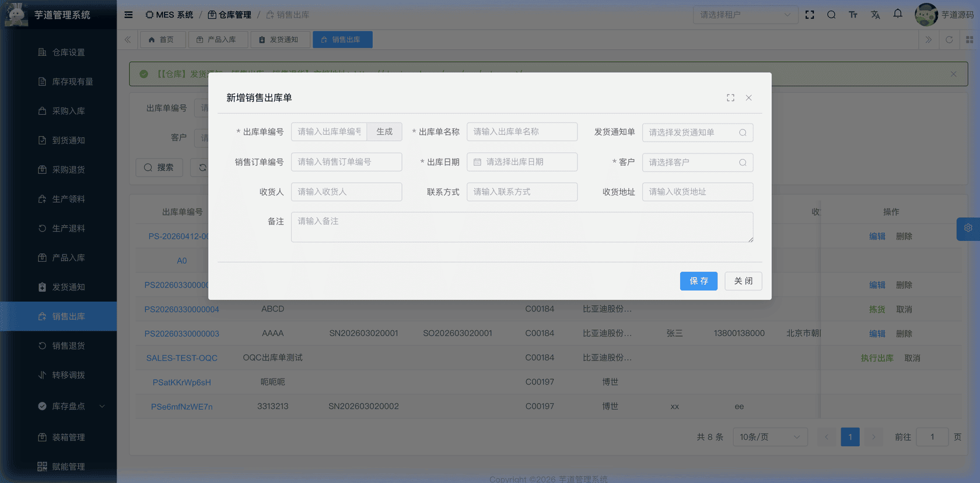Image resolution: width=980 pixels, height=483 pixels.
Task: Click 编辑 in PS20260330000003 row
Action: (877, 334)
